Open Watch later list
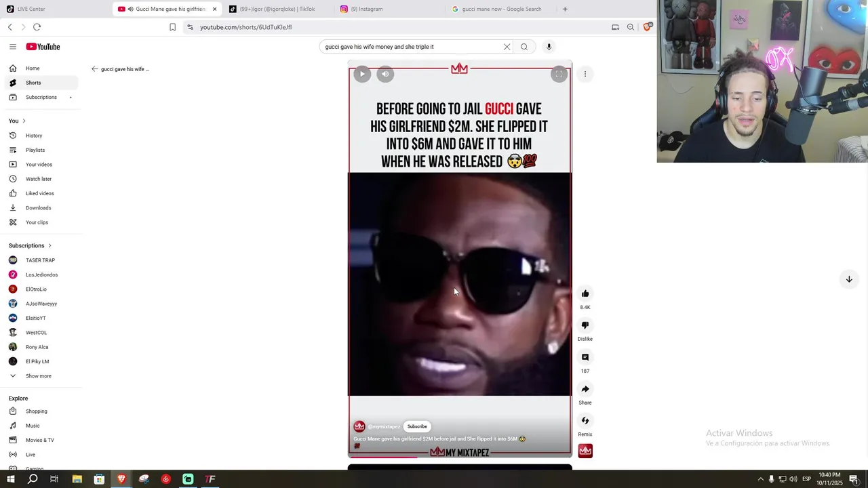The width and height of the screenshot is (868, 488). [41, 179]
